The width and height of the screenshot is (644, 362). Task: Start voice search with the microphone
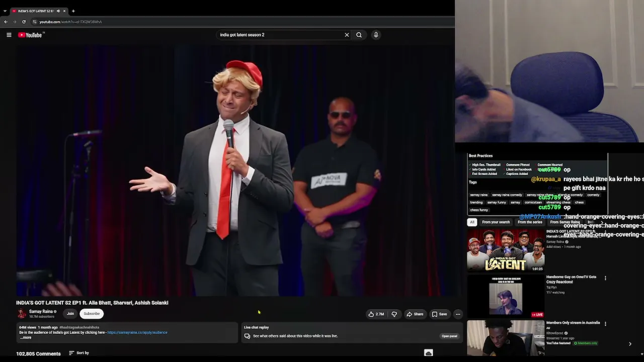(376, 35)
